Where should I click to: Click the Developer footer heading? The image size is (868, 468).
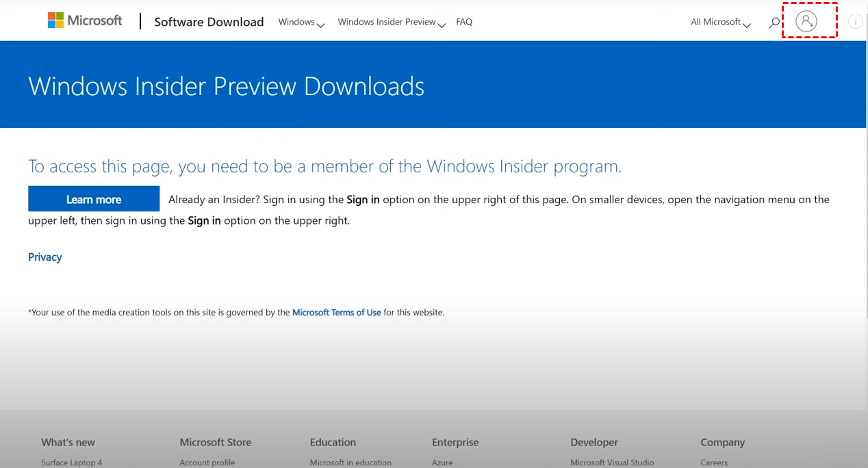(594, 442)
